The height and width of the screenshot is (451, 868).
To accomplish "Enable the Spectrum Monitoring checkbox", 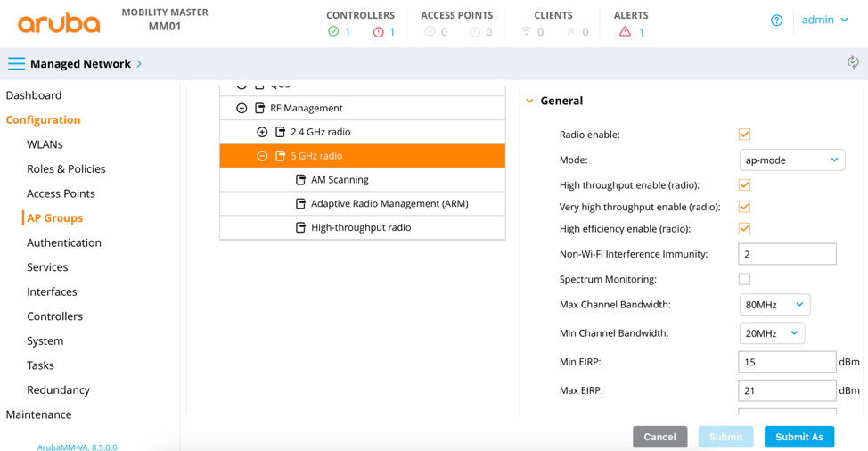I will [744, 279].
